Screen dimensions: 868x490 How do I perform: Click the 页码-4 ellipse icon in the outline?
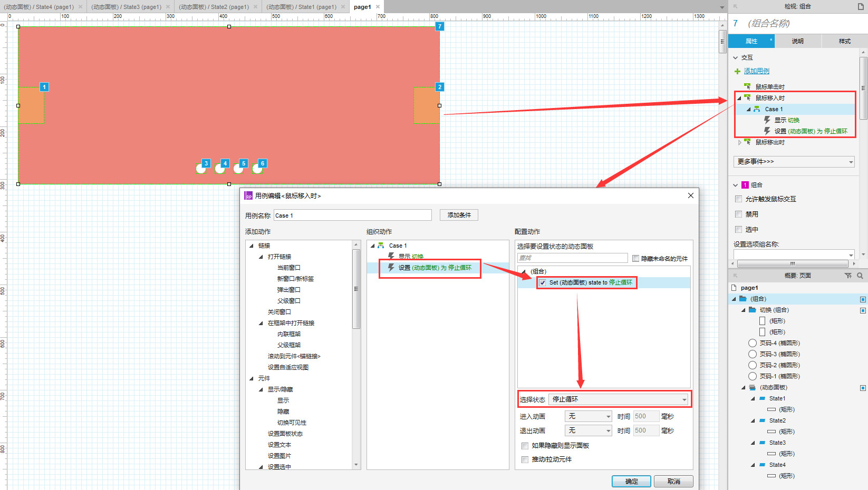pyautogui.click(x=753, y=343)
